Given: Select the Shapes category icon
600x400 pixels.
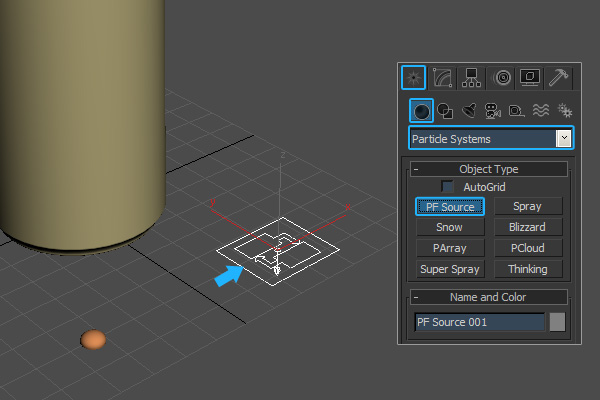Looking at the screenshot, I should point(445,110).
